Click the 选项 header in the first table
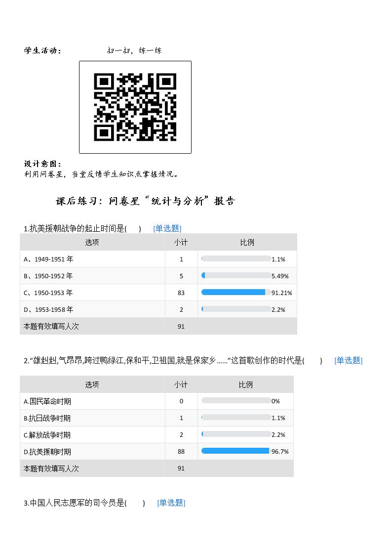The width and height of the screenshot is (392, 555). click(92, 243)
